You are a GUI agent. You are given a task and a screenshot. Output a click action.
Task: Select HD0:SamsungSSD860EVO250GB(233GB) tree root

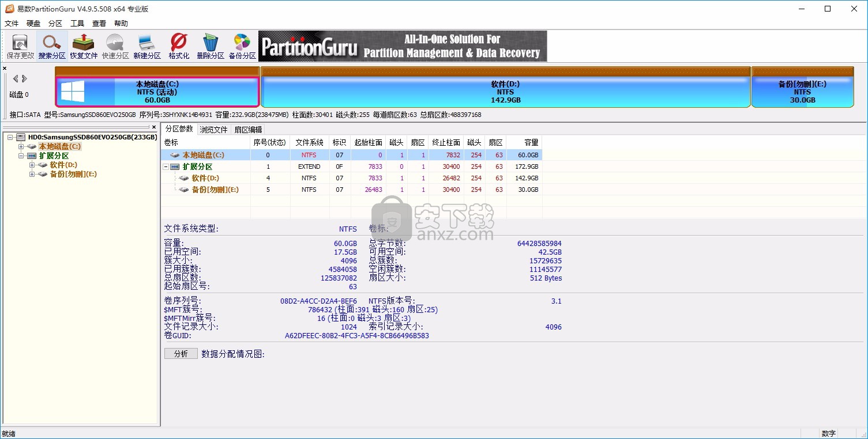pyautogui.click(x=92, y=137)
